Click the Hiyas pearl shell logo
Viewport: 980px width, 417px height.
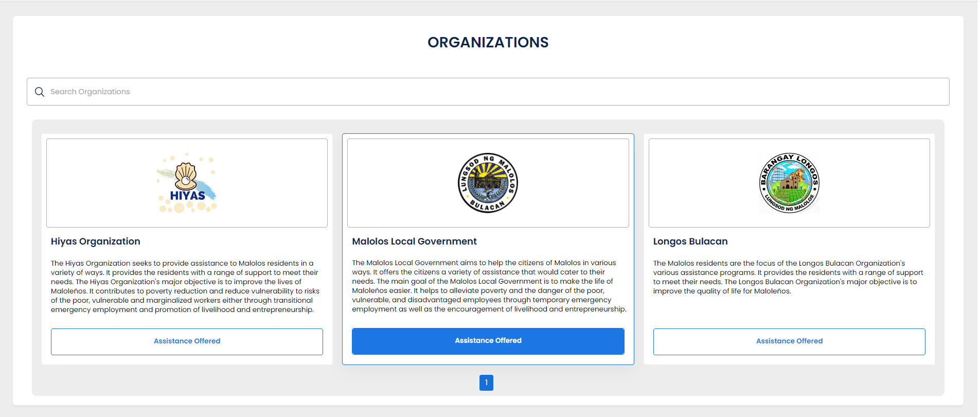click(187, 183)
